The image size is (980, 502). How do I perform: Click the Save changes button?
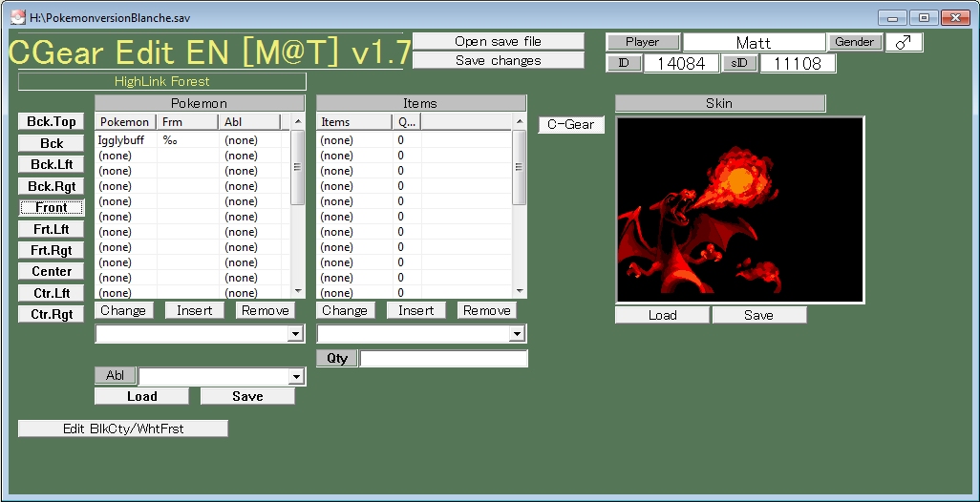[499, 60]
